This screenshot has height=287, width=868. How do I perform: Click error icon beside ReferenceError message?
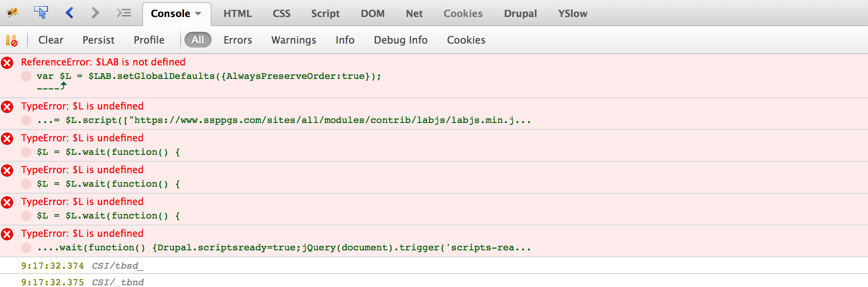coord(7,63)
